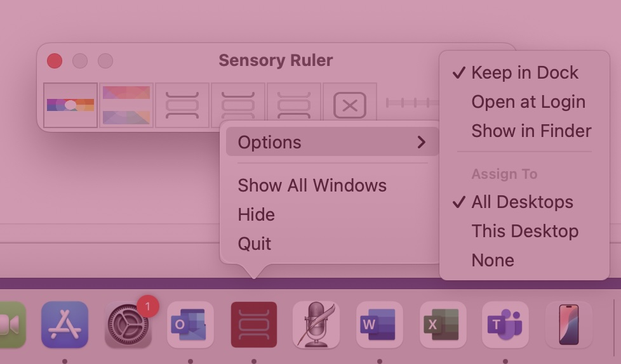This screenshot has width=621, height=364.
Task: Launch Microsoft Word from the Dock
Action: click(379, 325)
